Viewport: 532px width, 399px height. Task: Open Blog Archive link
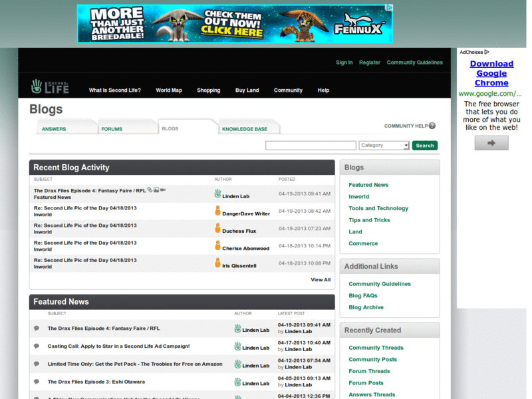(366, 307)
